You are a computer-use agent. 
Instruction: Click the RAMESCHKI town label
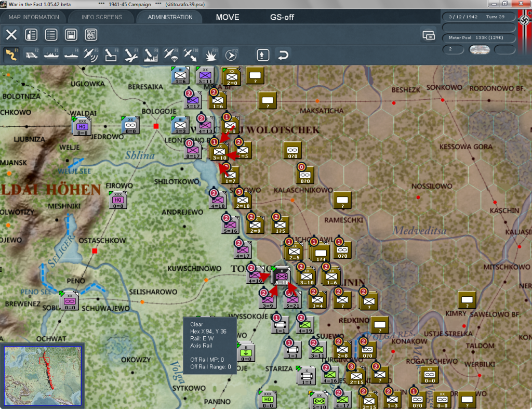(x=344, y=220)
